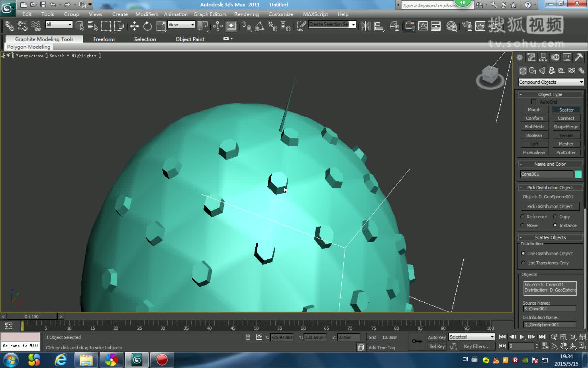Select the Reference radio button

click(x=522, y=217)
